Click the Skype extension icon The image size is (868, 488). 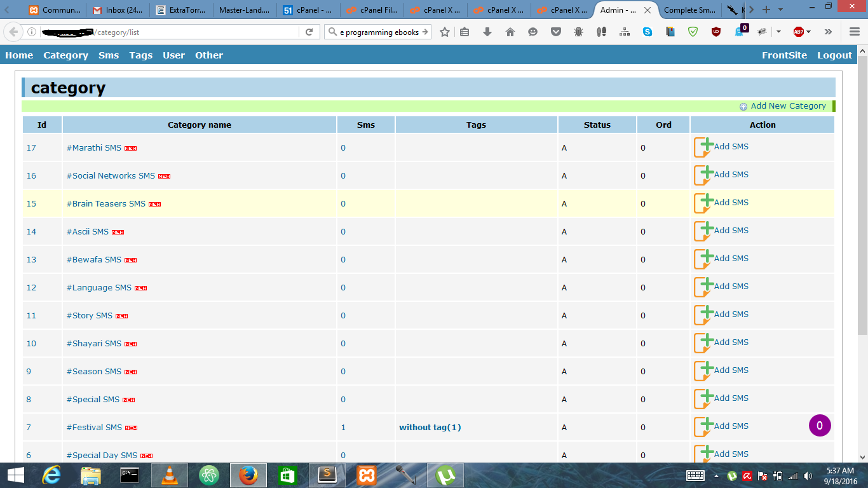click(647, 32)
